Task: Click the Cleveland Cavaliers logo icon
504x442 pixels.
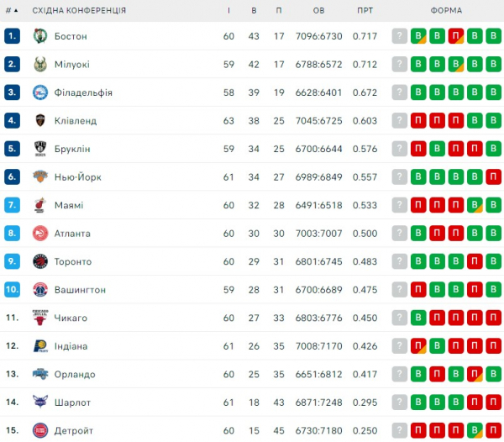Action: [x=40, y=121]
